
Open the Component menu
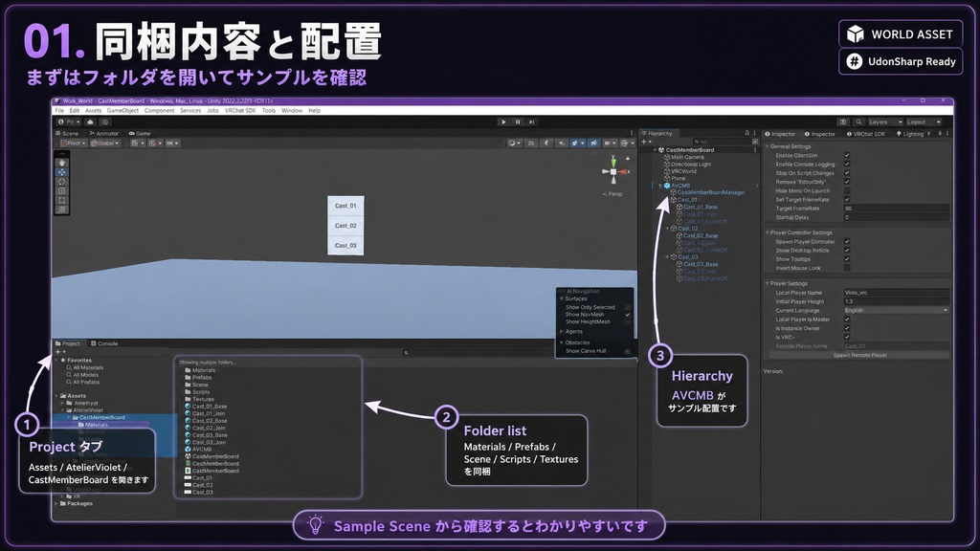coord(160,111)
